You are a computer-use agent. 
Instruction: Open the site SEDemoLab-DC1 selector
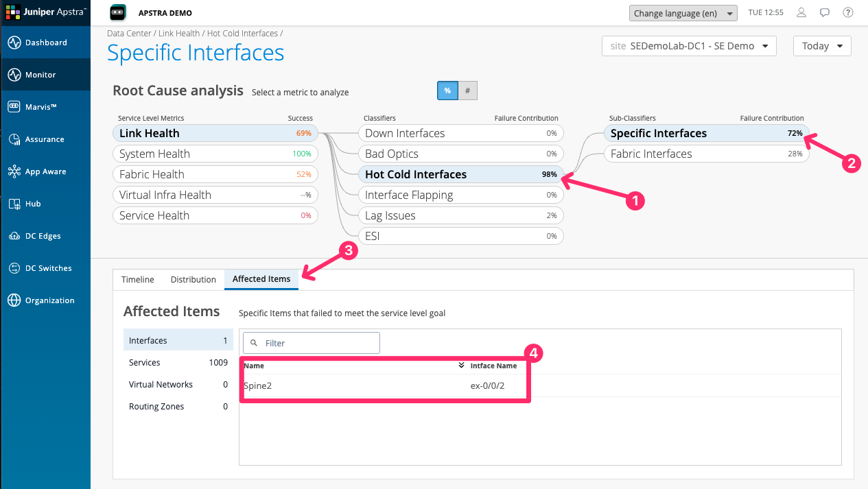pyautogui.click(x=688, y=46)
